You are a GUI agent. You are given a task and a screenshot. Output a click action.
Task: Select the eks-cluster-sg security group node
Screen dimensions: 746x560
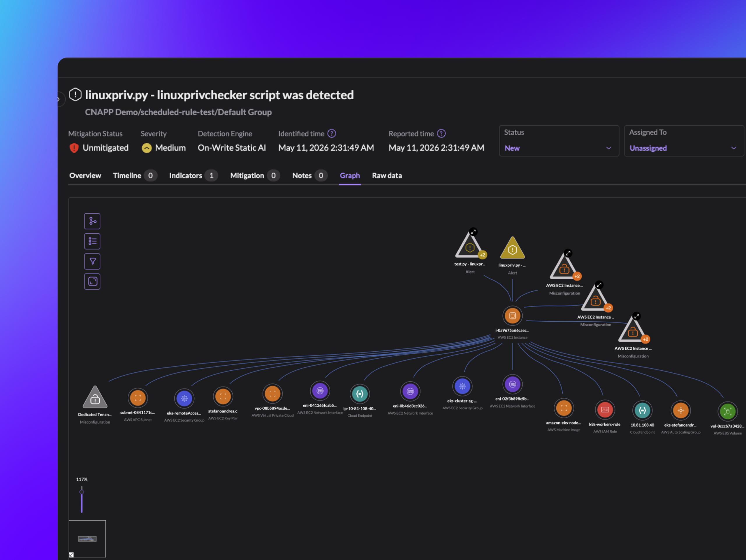point(462,386)
